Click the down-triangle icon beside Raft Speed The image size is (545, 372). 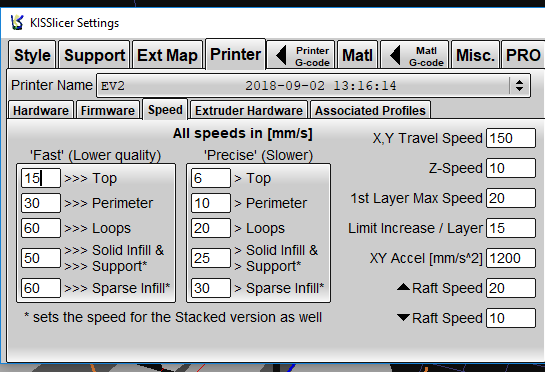pyautogui.click(x=403, y=317)
